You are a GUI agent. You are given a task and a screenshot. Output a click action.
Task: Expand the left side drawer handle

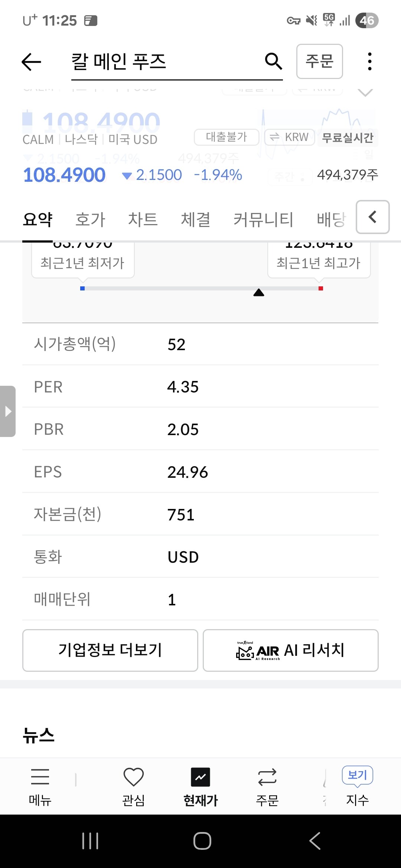coord(7,411)
